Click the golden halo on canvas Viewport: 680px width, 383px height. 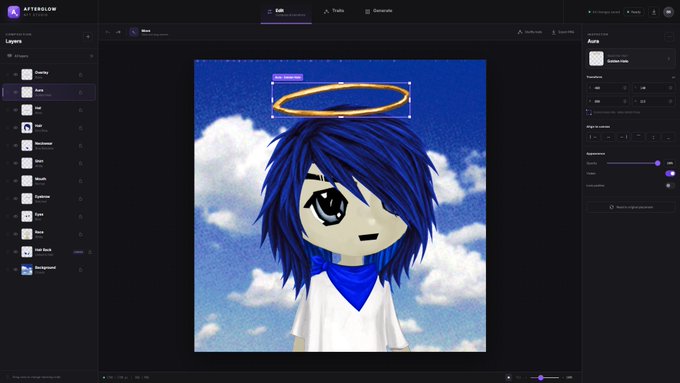point(341,100)
